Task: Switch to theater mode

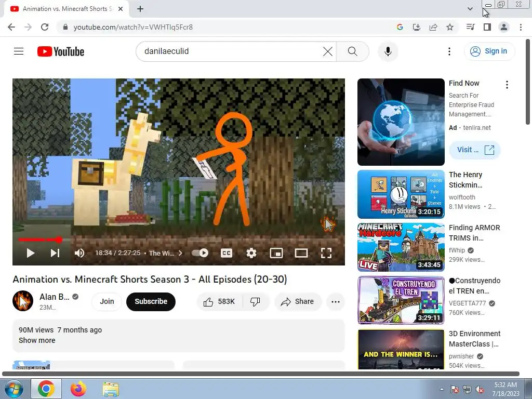Action: pos(301,253)
